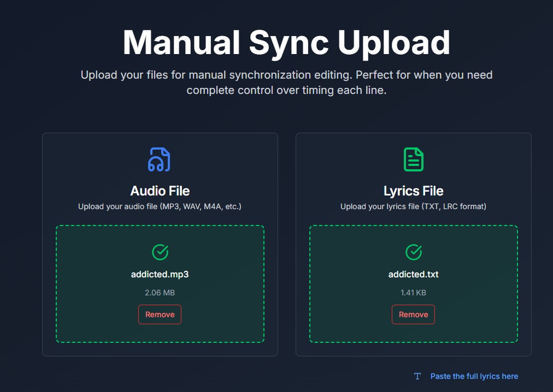Click the Manual Sync Upload page title
This screenshot has width=553, height=392.
tap(286, 42)
